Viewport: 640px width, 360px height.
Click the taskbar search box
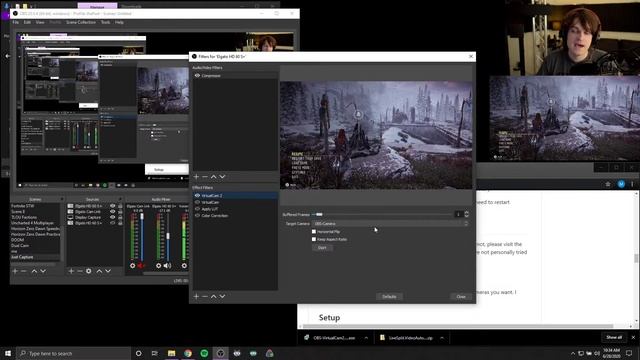(x=73, y=353)
